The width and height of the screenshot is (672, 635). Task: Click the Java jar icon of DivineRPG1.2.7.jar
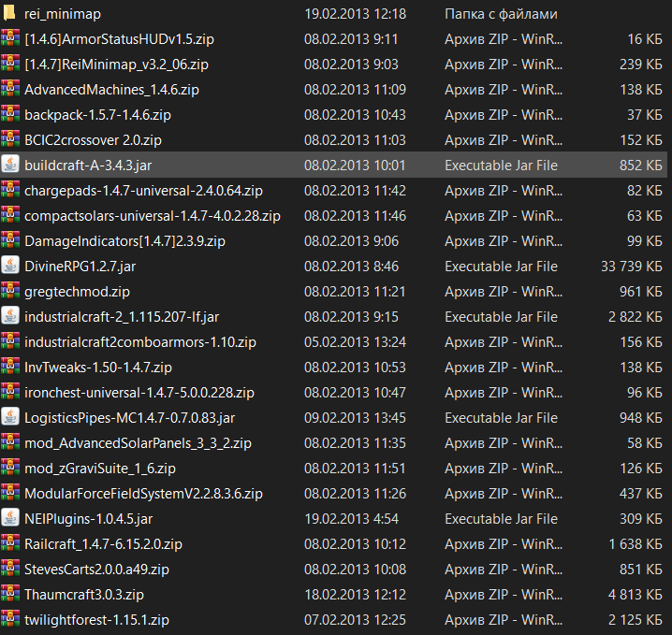click(10, 266)
